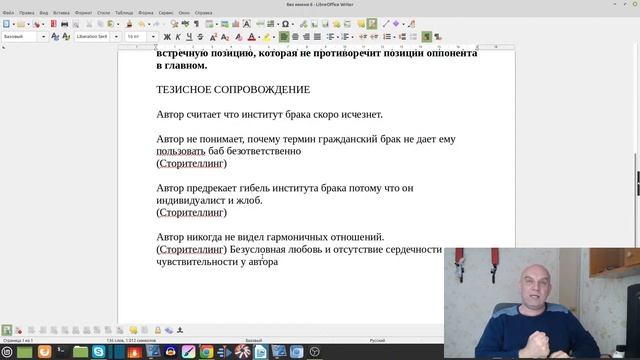Viewport: 640px width, 360px height.
Task: Click the Update Style icon
Action: (55, 37)
